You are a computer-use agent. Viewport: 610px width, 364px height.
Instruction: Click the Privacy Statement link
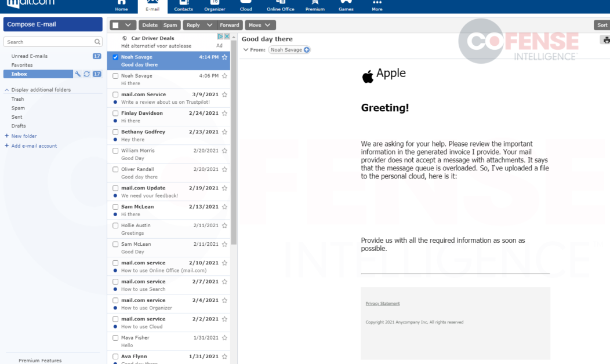pos(383,303)
